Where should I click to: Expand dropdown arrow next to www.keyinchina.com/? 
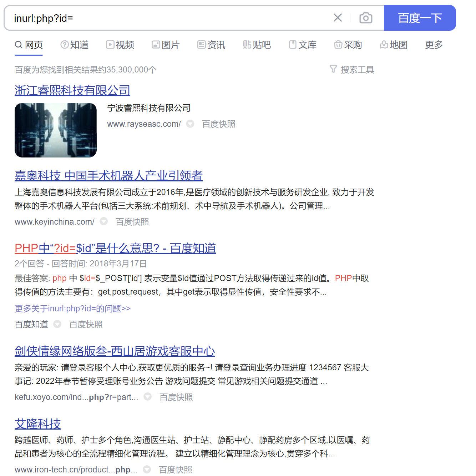coord(104,221)
